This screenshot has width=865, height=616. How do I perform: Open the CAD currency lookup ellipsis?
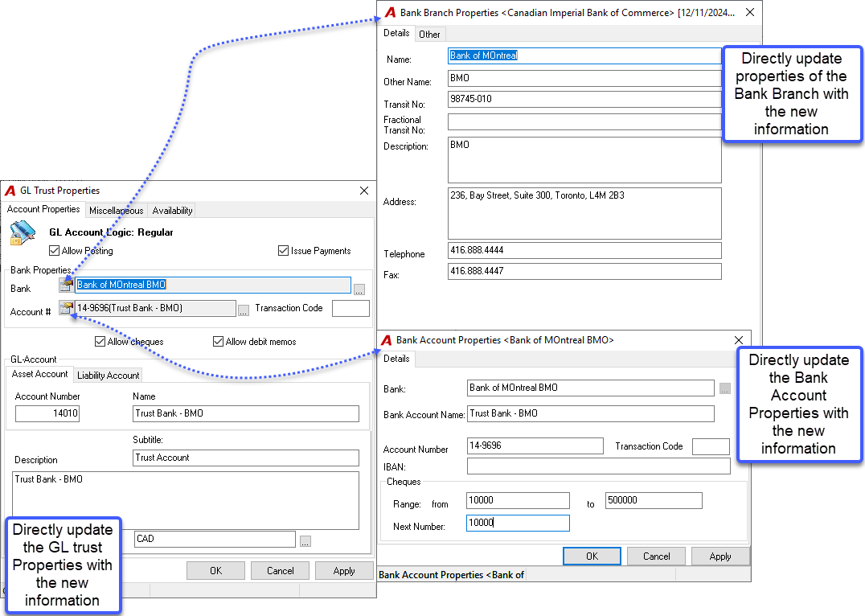[x=305, y=541]
